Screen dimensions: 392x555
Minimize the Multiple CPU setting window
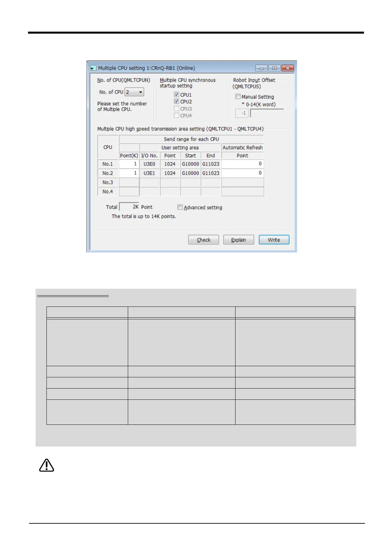tap(262, 68)
